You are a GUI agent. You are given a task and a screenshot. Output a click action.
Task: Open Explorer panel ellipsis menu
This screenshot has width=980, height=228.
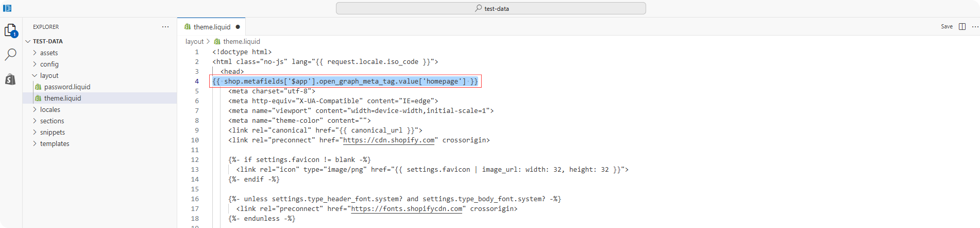click(x=165, y=27)
